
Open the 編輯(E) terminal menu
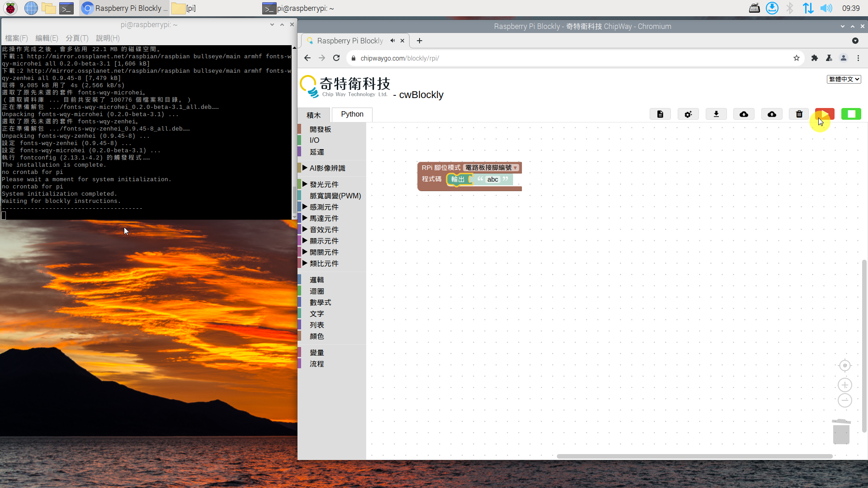coord(47,38)
